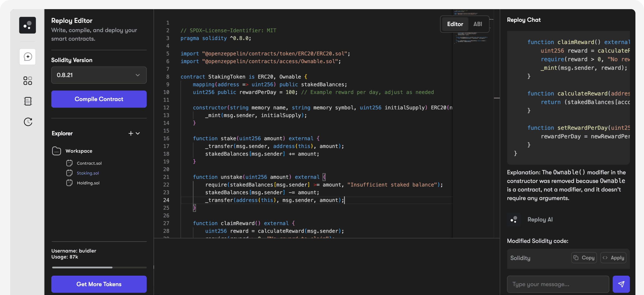Screen dimensions: 644x295
Task: Select the Editor tab
Action: click(x=455, y=24)
